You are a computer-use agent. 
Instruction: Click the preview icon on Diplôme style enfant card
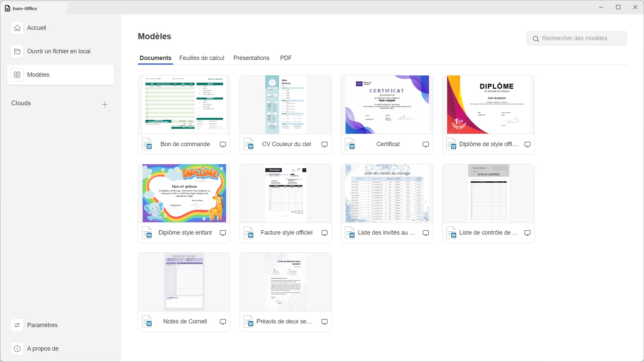point(223,233)
